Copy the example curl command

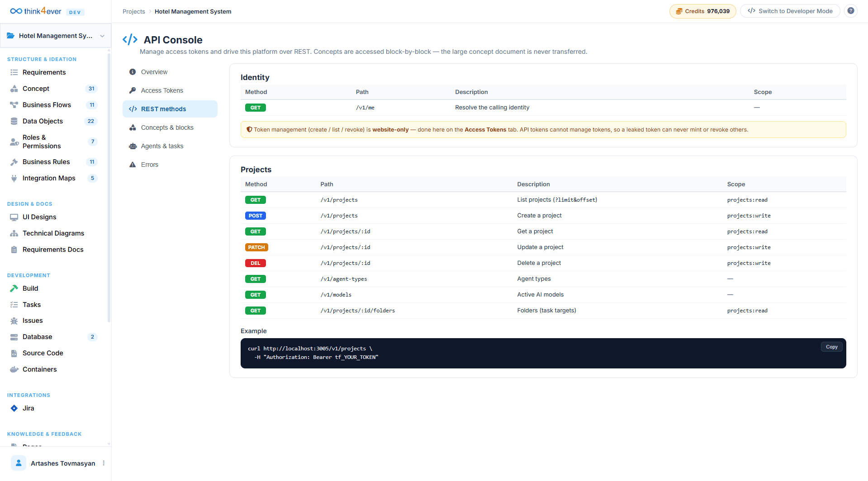pos(831,347)
